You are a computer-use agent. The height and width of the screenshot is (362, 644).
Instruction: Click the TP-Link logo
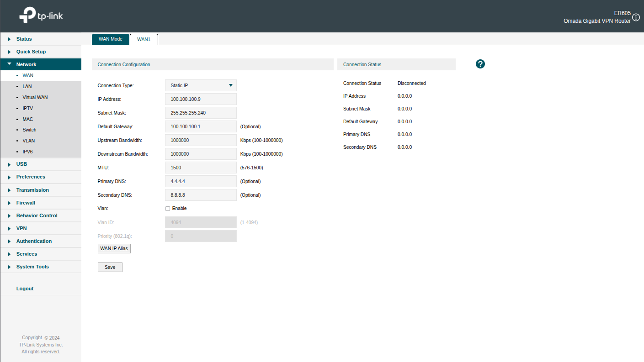tap(41, 15)
